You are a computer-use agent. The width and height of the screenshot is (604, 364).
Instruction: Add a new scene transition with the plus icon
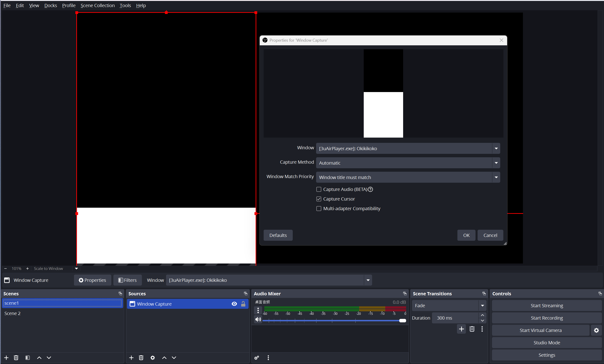pyautogui.click(x=461, y=329)
